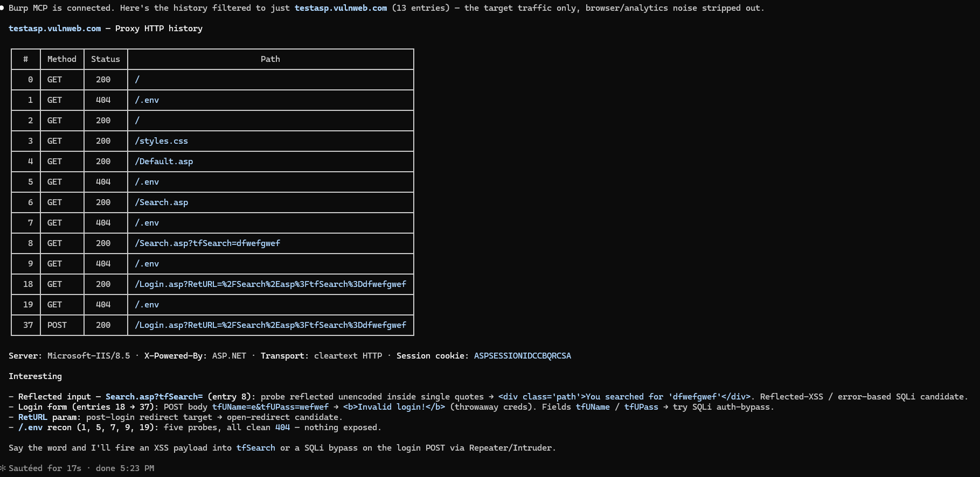Image resolution: width=980 pixels, height=477 pixels.
Task: Click the ASPSESSIONIDCCBQRCSA session cookie value
Action: [523, 356]
